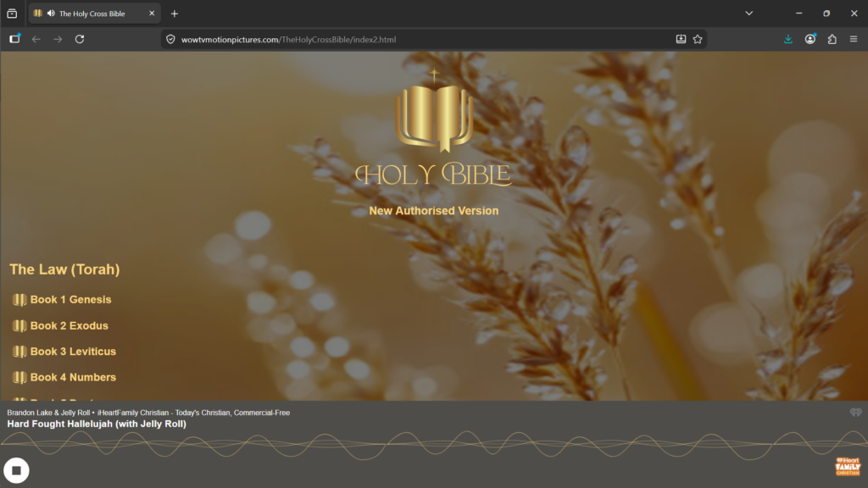The width and height of the screenshot is (868, 488).
Task: Open Book 2 Exodus link
Action: (69, 326)
